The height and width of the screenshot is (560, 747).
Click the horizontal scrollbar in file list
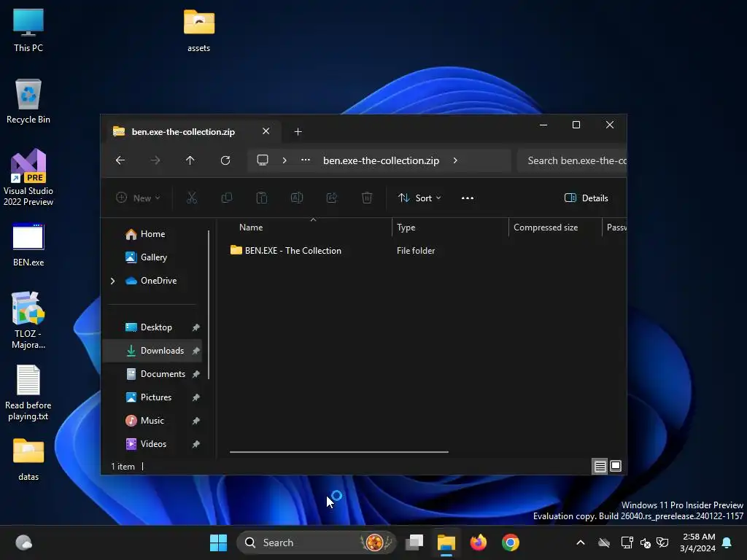pyautogui.click(x=338, y=452)
